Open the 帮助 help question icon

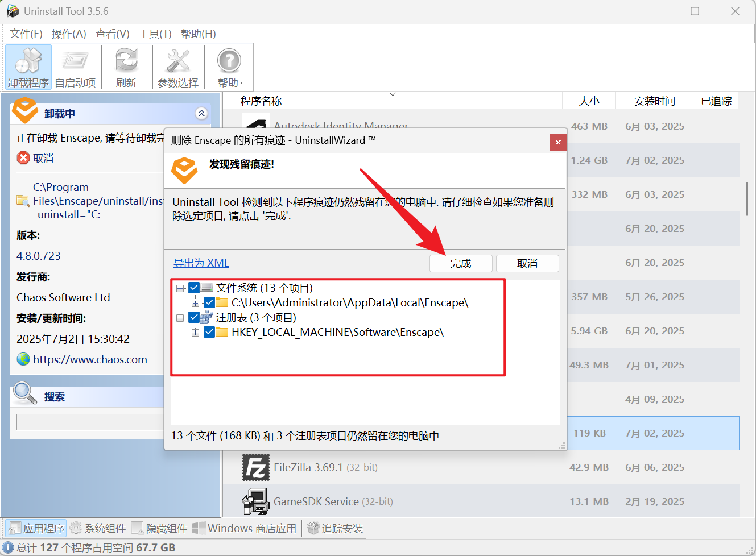pos(229,61)
